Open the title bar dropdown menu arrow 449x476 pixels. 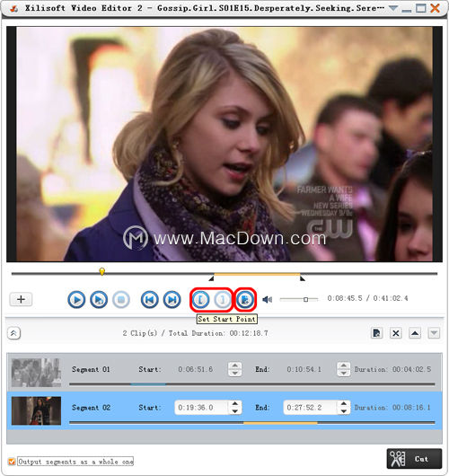tap(393, 8)
